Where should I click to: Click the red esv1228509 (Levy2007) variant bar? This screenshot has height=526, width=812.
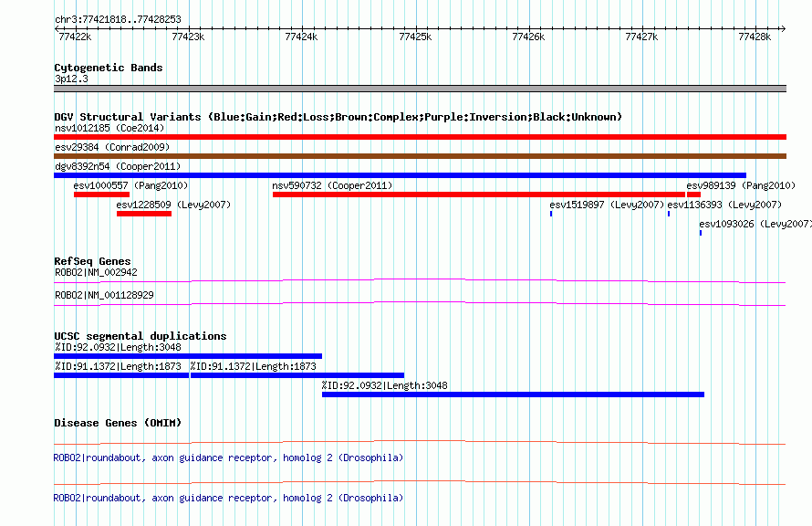pyautogui.click(x=144, y=214)
